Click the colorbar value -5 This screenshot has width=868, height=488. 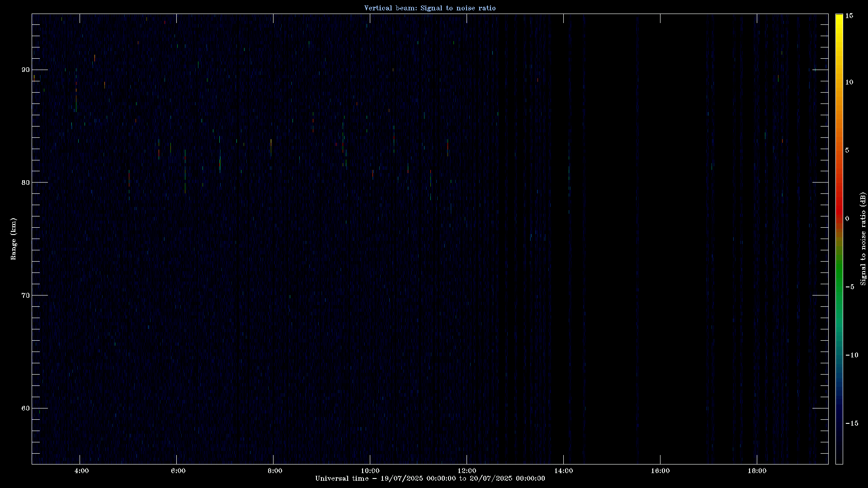point(849,287)
